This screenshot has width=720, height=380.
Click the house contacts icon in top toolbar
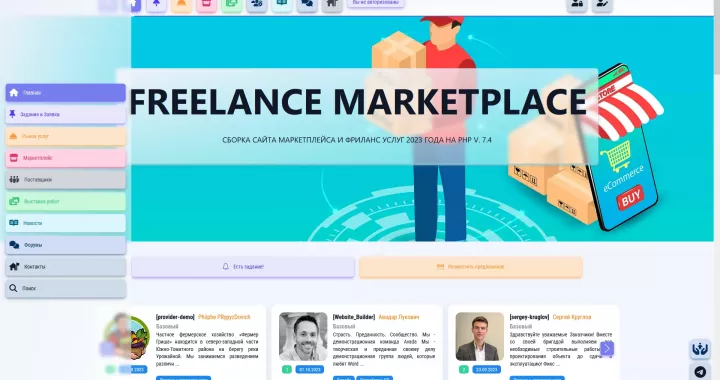[332, 5]
